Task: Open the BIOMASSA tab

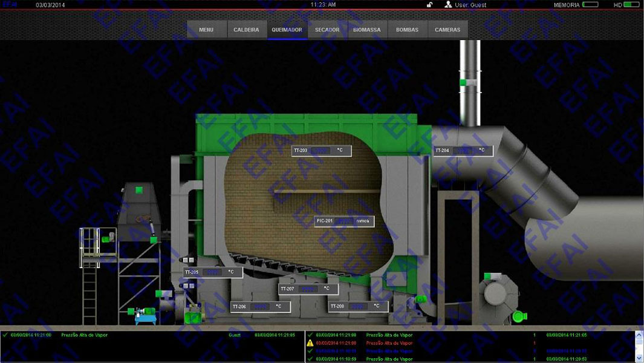Action: [x=367, y=30]
